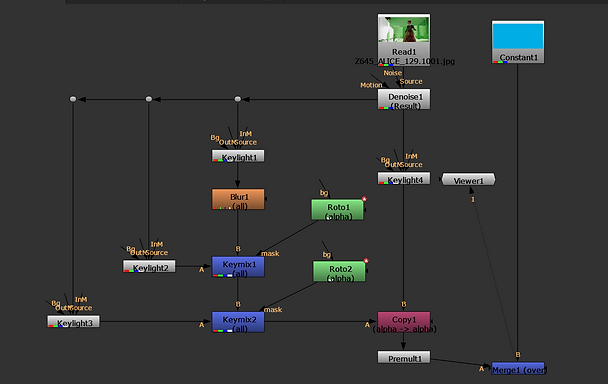Select the Keylight3 node
This screenshot has width=608, height=384.
coord(73,322)
